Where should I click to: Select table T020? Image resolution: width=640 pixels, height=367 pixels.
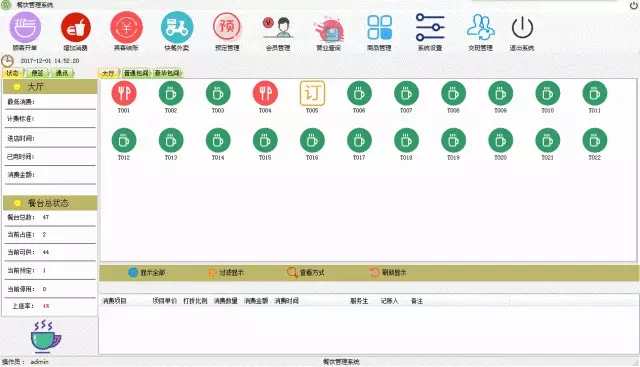tap(500, 140)
